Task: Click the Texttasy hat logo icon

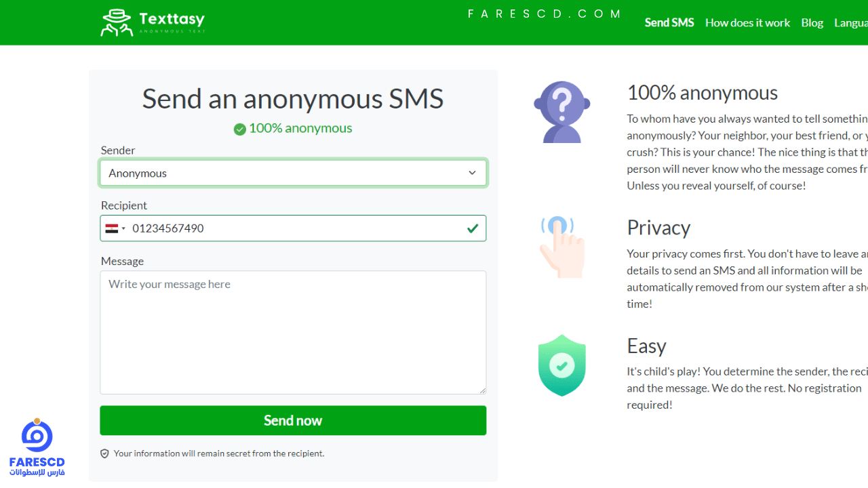Action: click(117, 22)
